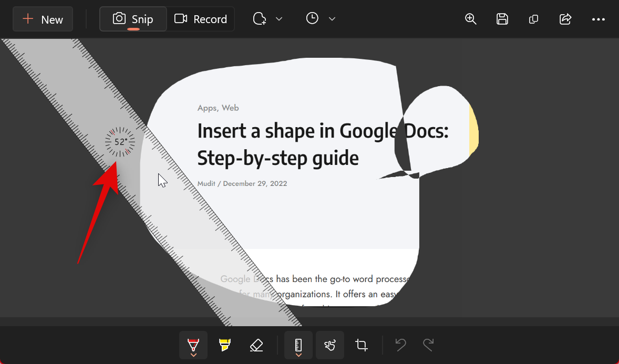
Task: Redo the last undone edit
Action: coord(428,345)
